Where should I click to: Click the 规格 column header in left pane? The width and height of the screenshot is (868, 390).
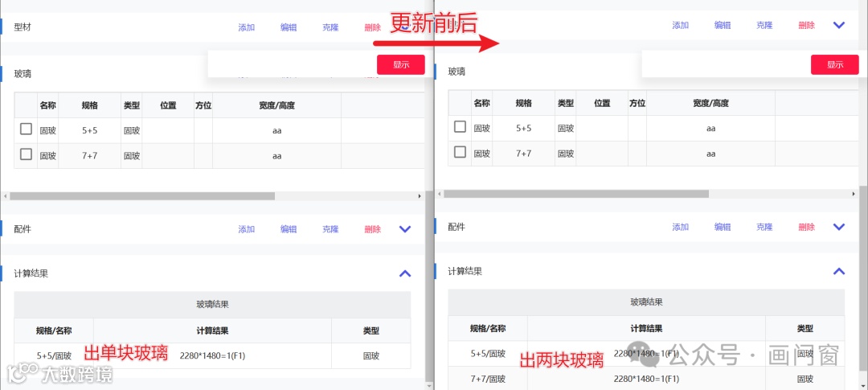pos(90,105)
